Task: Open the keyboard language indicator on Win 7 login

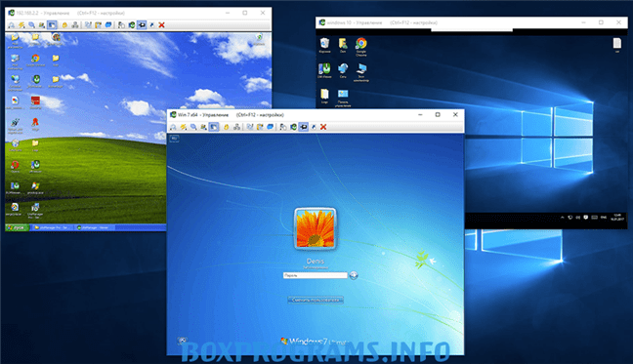Action: point(174,139)
